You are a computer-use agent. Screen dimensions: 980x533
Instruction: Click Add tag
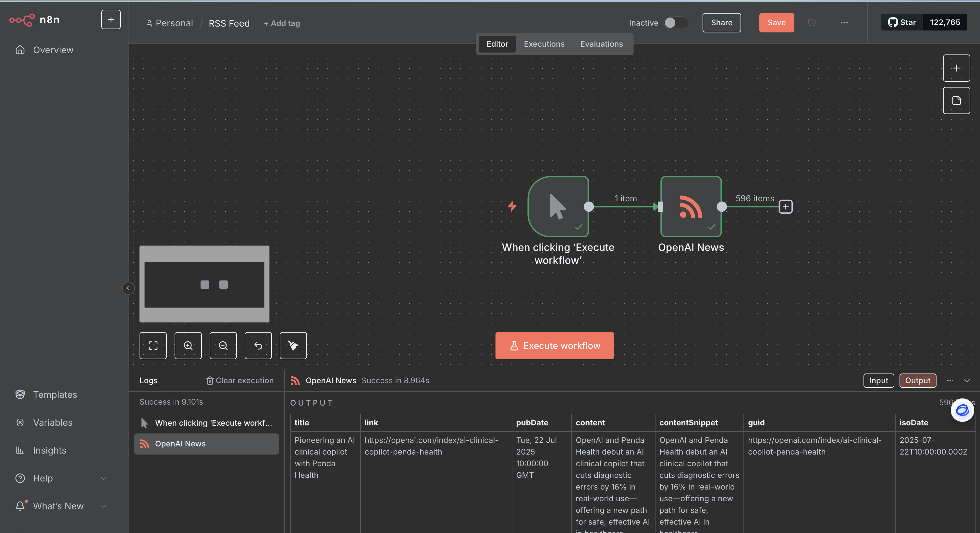[282, 23]
